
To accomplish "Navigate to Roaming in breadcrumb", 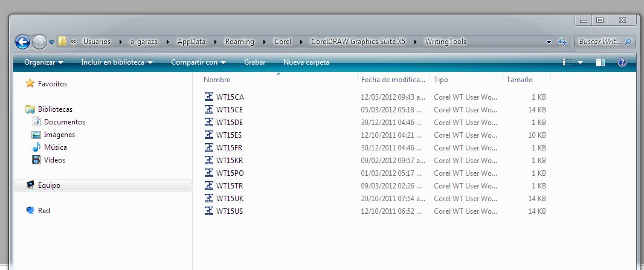I will 239,42.
